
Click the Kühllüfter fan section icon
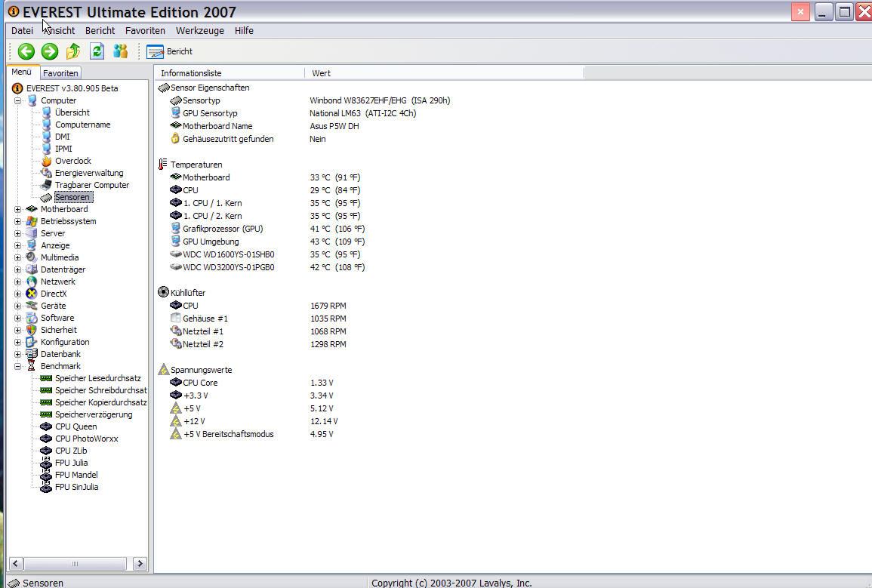point(164,292)
